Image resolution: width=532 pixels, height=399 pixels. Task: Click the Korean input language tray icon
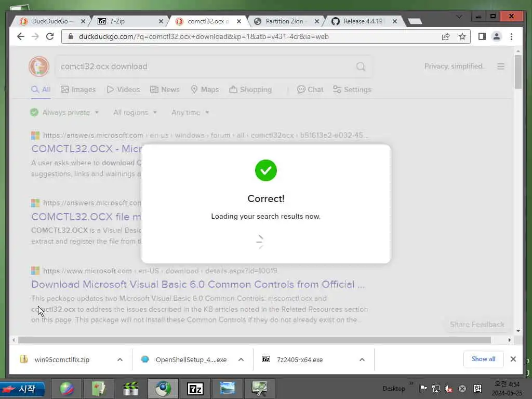477,389
